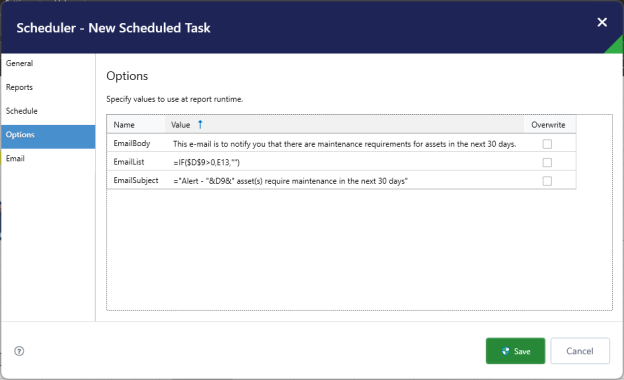Tick the Overwrite checkbox for EmailBody
This screenshot has width=624, height=380.
(547, 144)
